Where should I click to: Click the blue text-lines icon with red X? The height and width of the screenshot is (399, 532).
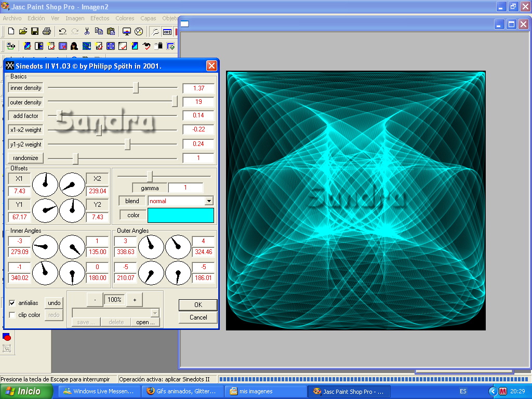tap(62, 46)
